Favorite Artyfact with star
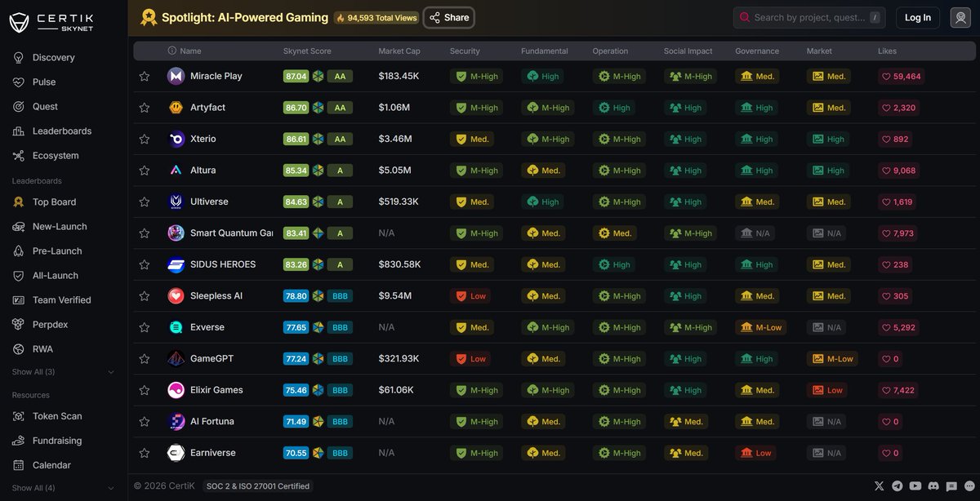The height and width of the screenshot is (501, 980). (145, 108)
